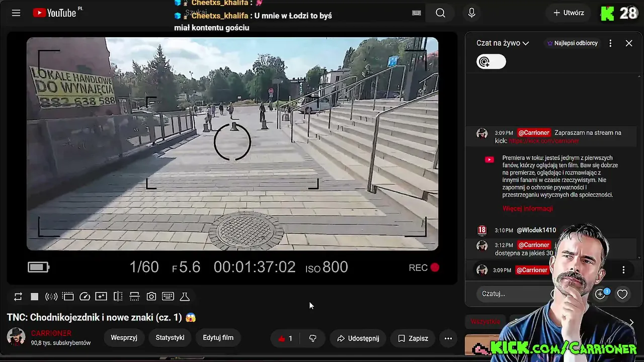Click the video title TNC: Chodnikojezdnik
The image size is (644, 362).
pyautogui.click(x=101, y=317)
